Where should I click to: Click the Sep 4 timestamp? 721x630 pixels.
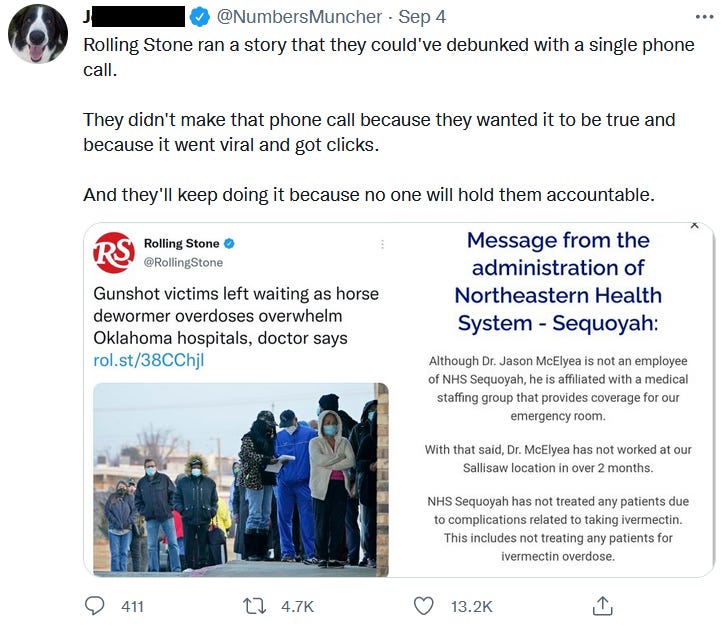tap(422, 17)
